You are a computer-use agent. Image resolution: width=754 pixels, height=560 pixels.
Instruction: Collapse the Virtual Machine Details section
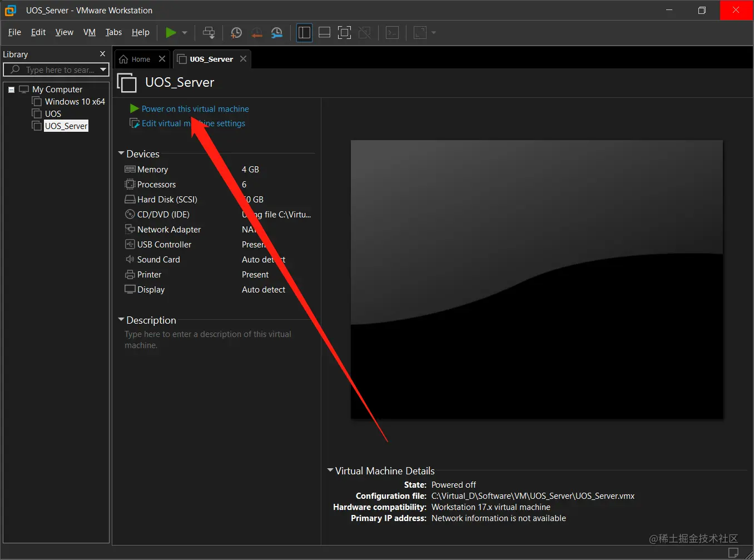pos(330,470)
